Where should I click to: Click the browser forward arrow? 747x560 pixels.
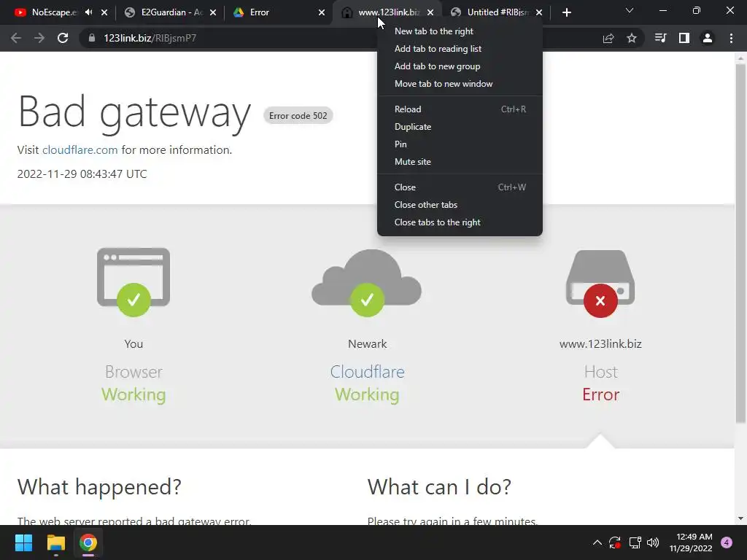coord(39,38)
